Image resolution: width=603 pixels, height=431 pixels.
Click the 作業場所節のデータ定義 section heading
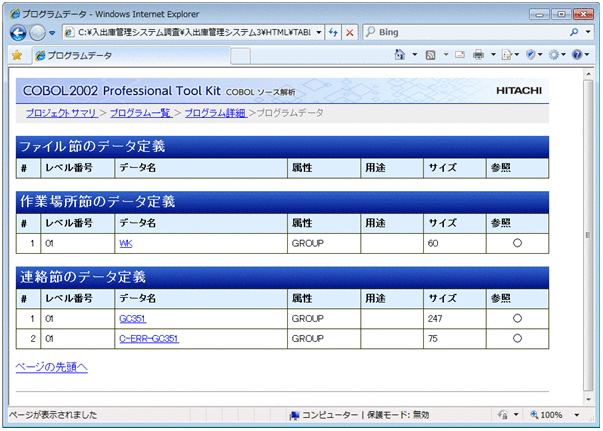(98, 201)
